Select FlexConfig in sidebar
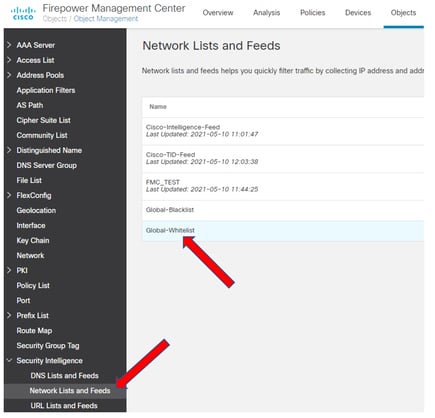435x418 pixels. point(34,195)
